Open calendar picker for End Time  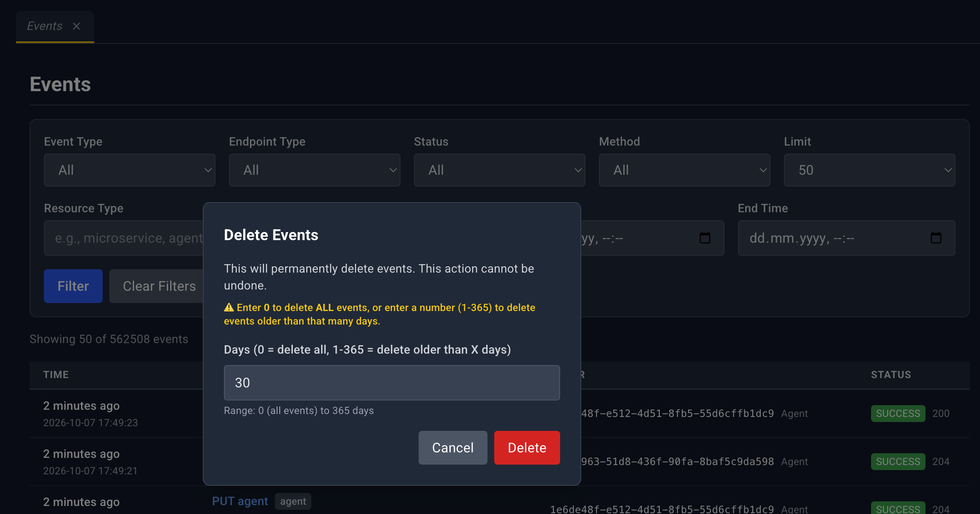pyautogui.click(x=936, y=238)
